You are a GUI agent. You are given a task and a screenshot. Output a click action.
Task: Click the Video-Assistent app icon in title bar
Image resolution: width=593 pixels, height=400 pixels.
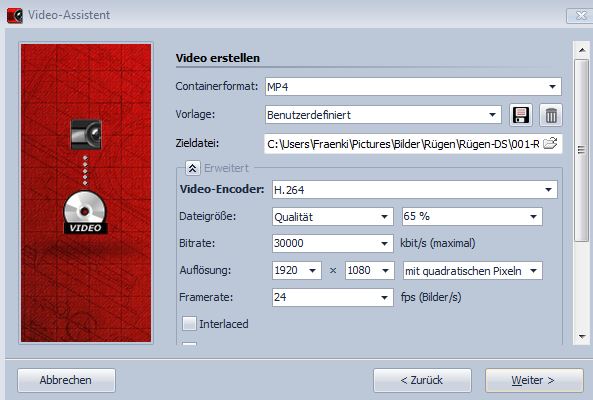pos(15,16)
